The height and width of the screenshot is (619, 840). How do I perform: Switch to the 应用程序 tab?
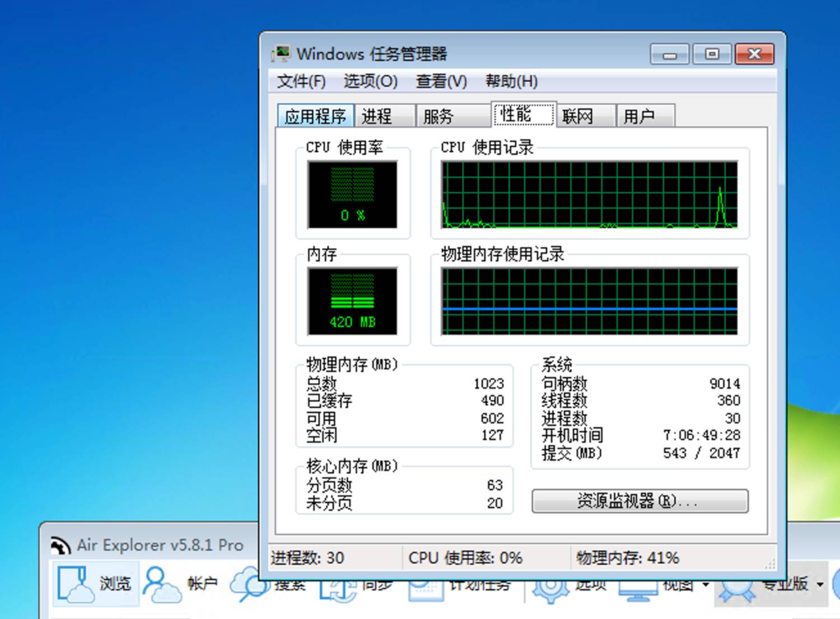tap(316, 117)
